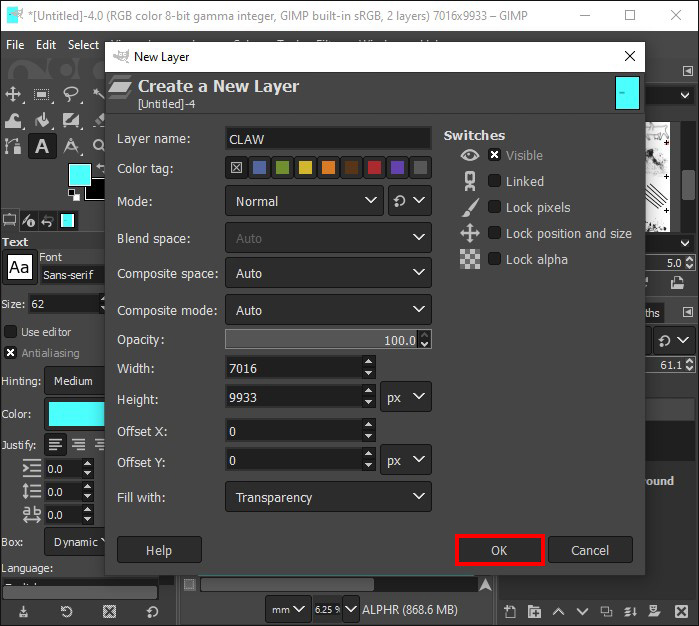The image size is (699, 626).
Task: Add a mask icon in Layers panel
Action: click(x=654, y=611)
